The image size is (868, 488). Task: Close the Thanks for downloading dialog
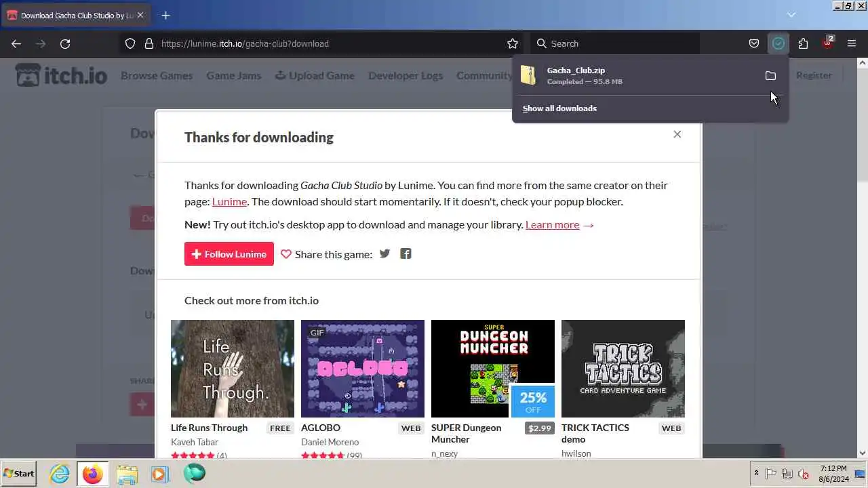(x=677, y=134)
